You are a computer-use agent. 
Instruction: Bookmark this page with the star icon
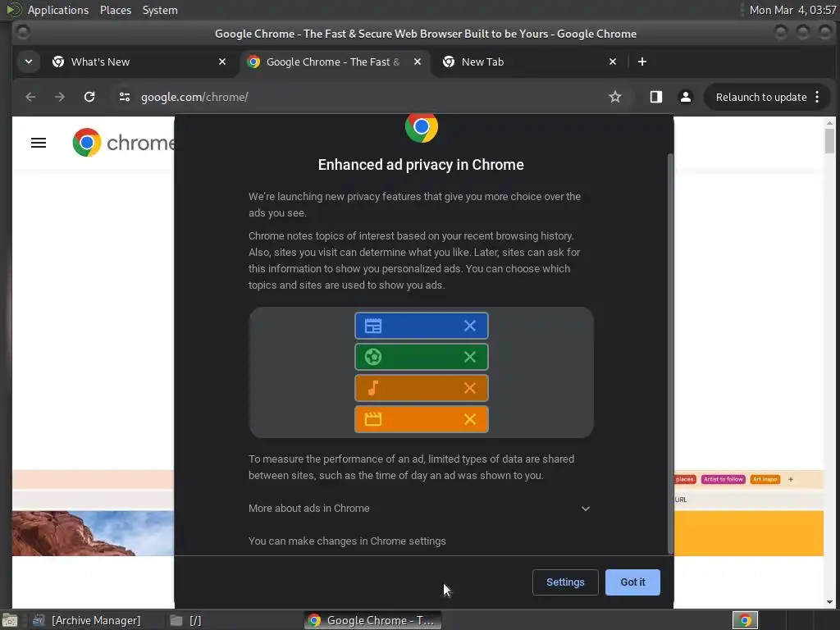[x=615, y=97]
